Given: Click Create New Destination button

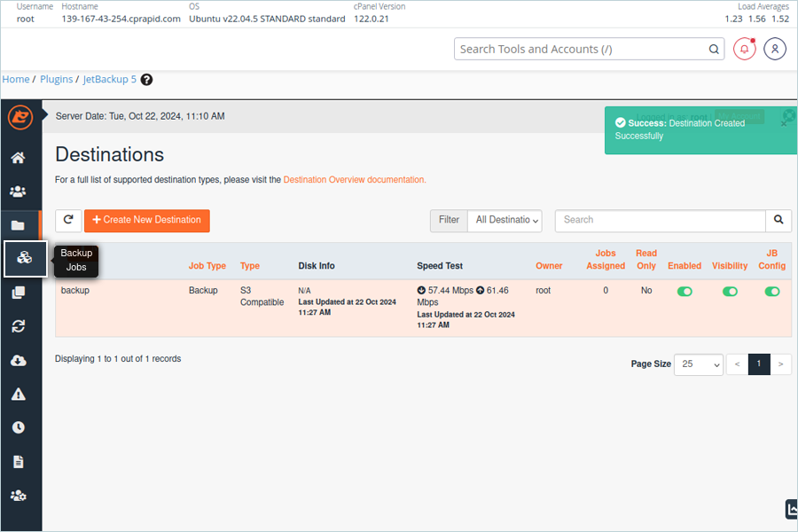Looking at the screenshot, I should click(x=147, y=220).
